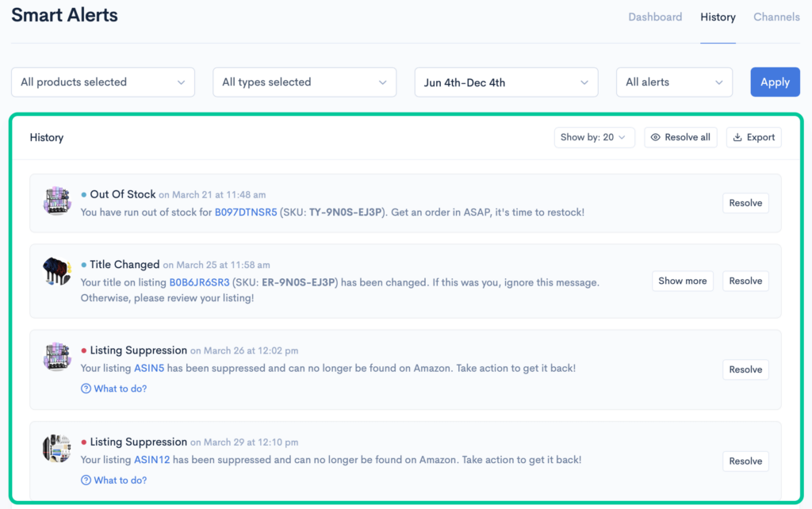The image size is (812, 509).
Task: Click the blue status dot on Out Of Stock alert
Action: coord(85,193)
